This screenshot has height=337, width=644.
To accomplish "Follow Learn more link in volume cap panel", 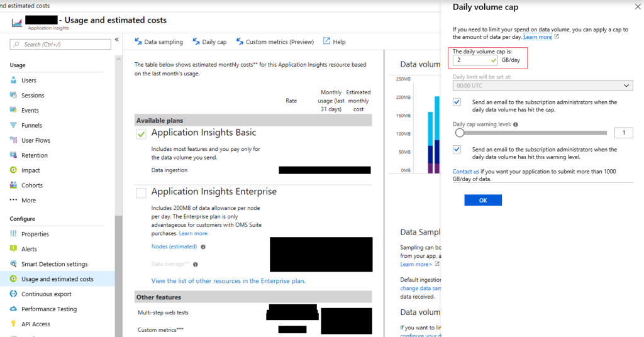I will tap(538, 37).
